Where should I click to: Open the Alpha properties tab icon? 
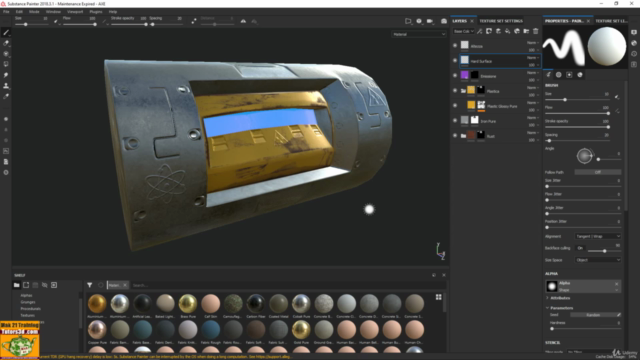(x=559, y=75)
